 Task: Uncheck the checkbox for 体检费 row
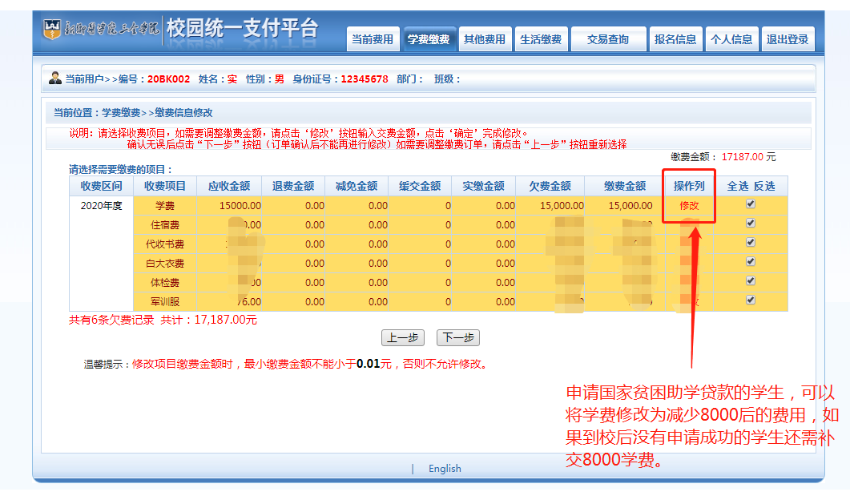(751, 281)
